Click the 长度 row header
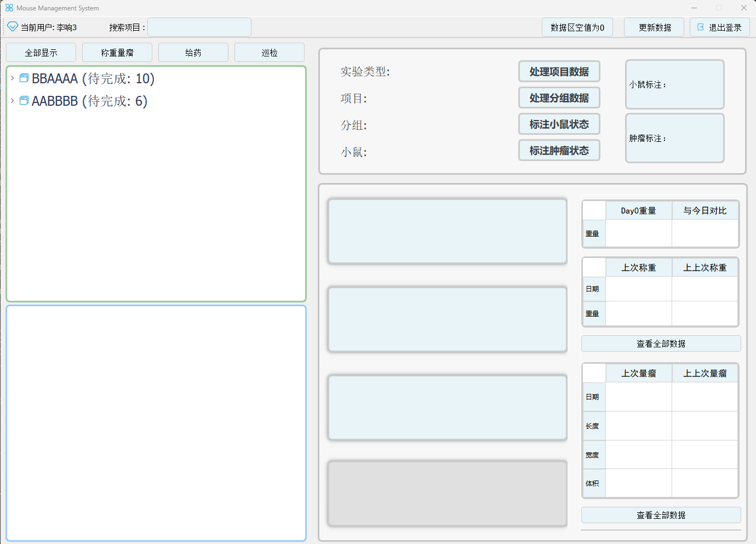Viewport: 756px width, 544px height. coord(594,426)
